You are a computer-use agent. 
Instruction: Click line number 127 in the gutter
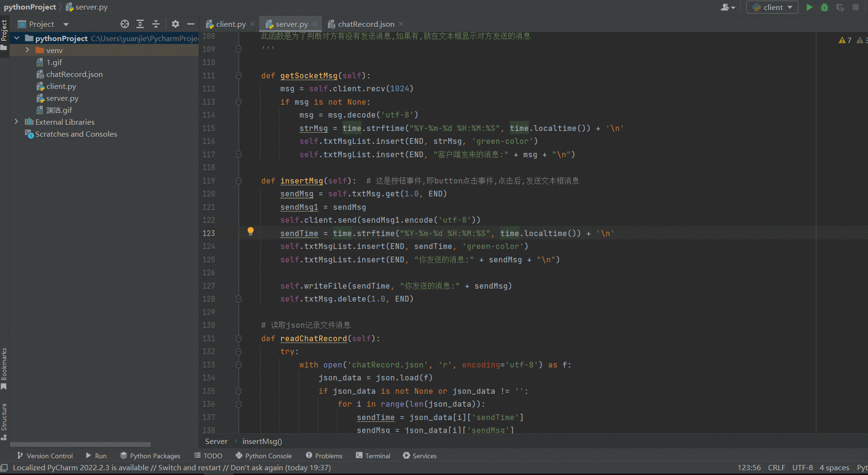pos(209,286)
